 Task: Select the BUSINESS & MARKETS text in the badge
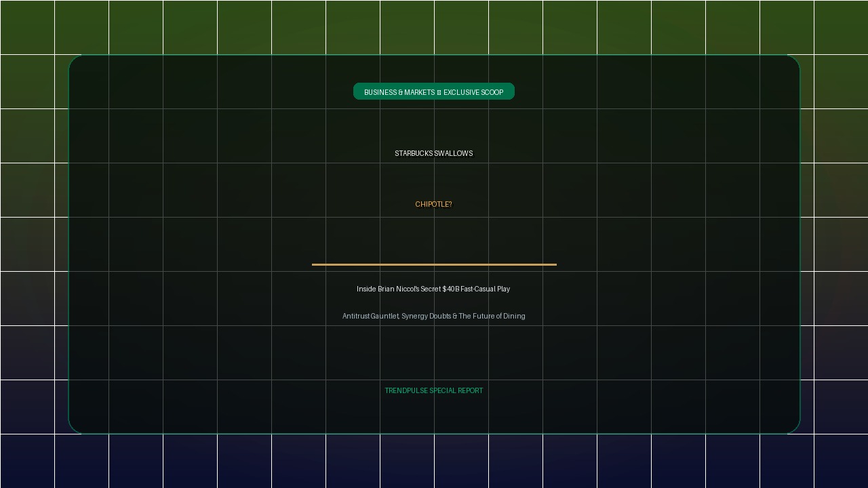coord(399,92)
